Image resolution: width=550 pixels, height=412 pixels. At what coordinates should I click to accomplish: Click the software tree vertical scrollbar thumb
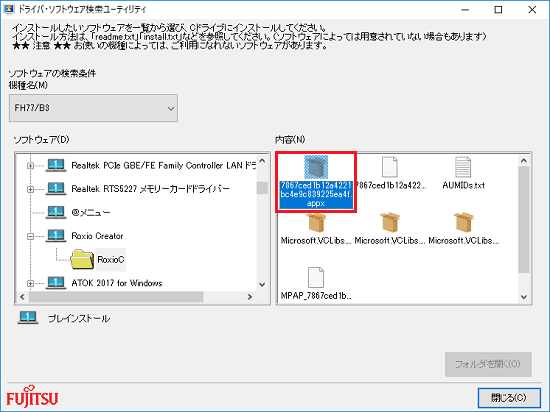pos(262,188)
